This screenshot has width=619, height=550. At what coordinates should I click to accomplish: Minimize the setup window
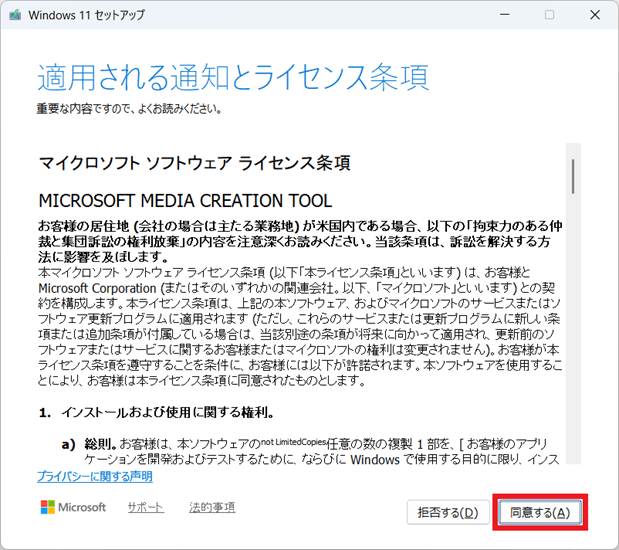tap(503, 15)
